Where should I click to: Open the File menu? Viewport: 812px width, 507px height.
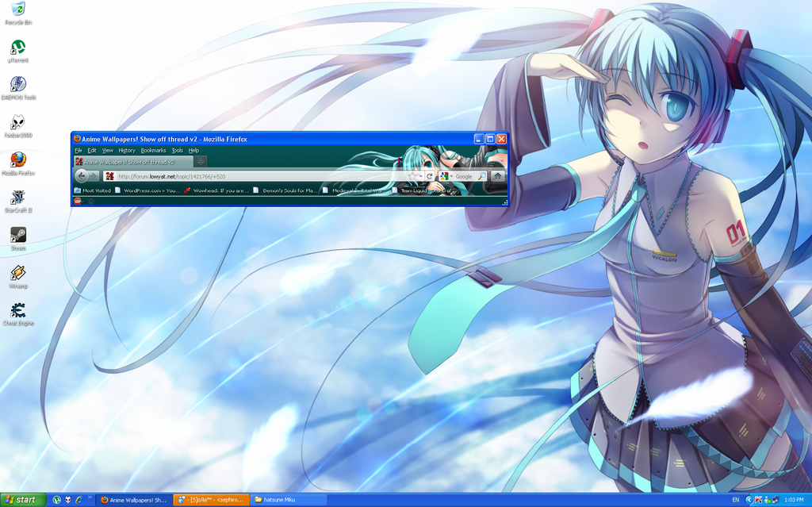point(79,150)
